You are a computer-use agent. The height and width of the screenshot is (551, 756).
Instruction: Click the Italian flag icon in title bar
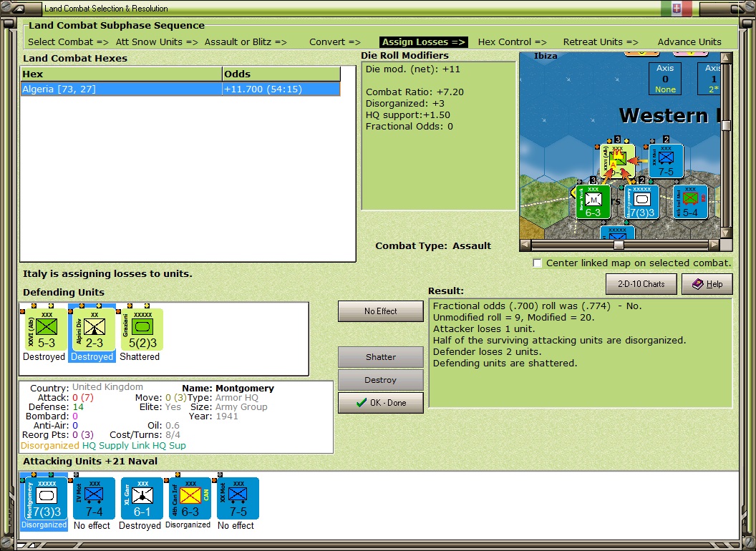click(677, 8)
